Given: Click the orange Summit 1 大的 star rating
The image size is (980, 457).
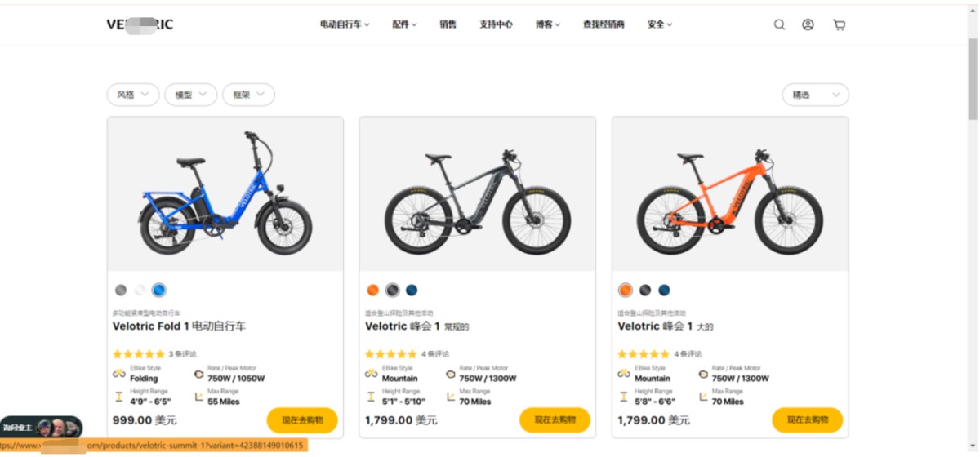Looking at the screenshot, I should tap(644, 354).
